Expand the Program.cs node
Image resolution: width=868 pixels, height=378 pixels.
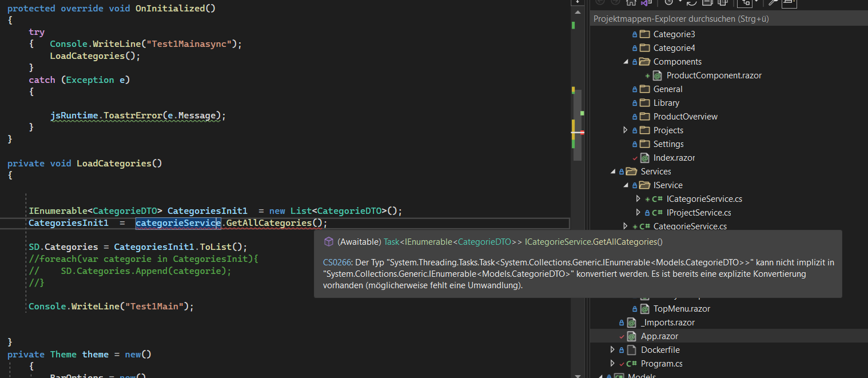pos(614,364)
